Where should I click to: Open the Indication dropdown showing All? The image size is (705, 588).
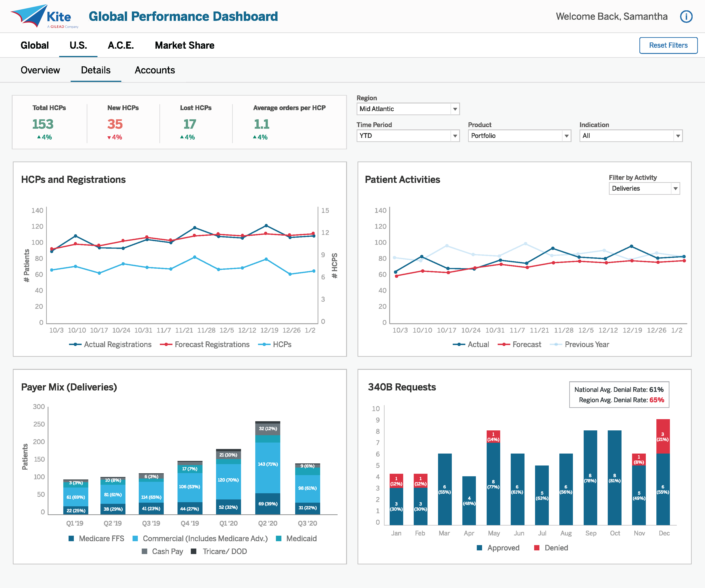click(x=678, y=136)
